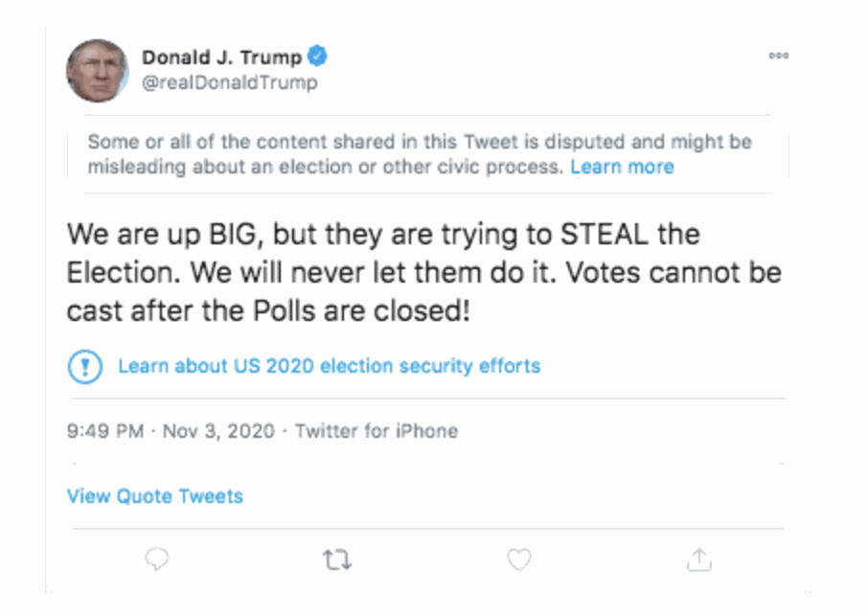Click the 9:49 PM timestamp

[104, 430]
